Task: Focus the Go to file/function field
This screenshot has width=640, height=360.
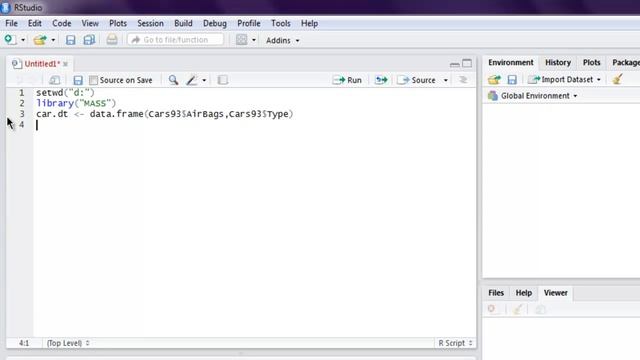Action: 176,40
